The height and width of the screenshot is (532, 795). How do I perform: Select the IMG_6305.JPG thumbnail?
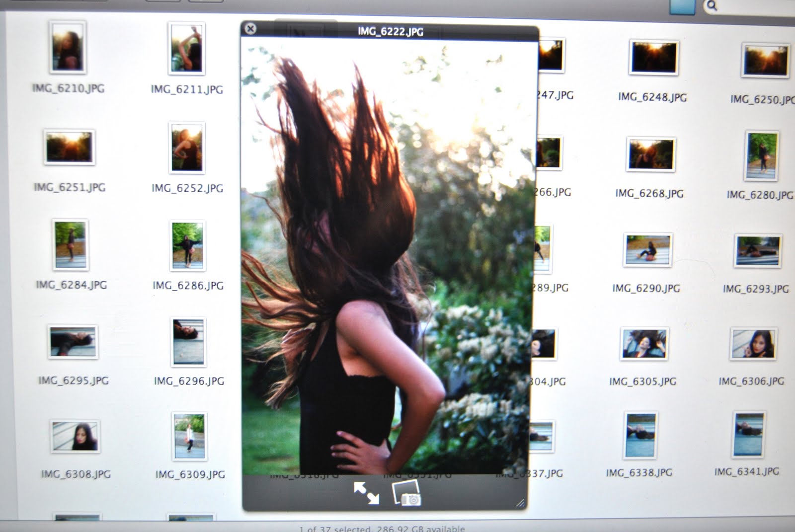(644, 344)
